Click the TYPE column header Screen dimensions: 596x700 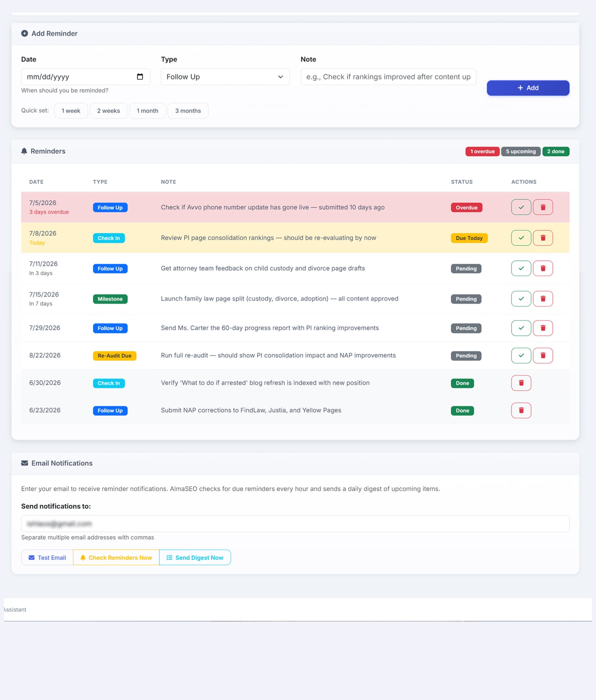point(100,182)
